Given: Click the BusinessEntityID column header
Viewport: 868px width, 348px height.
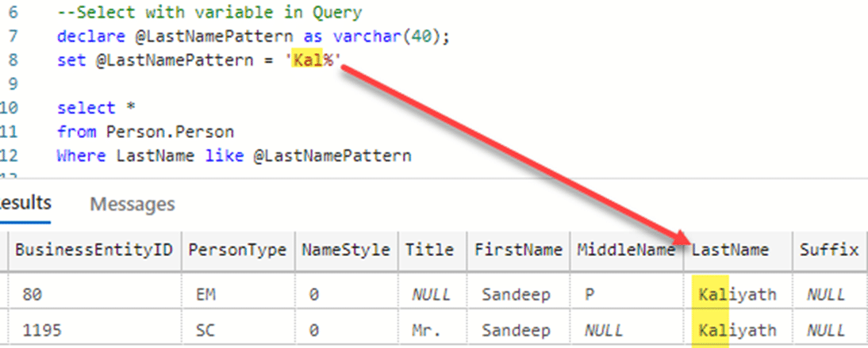Looking at the screenshot, I should coord(94,250).
